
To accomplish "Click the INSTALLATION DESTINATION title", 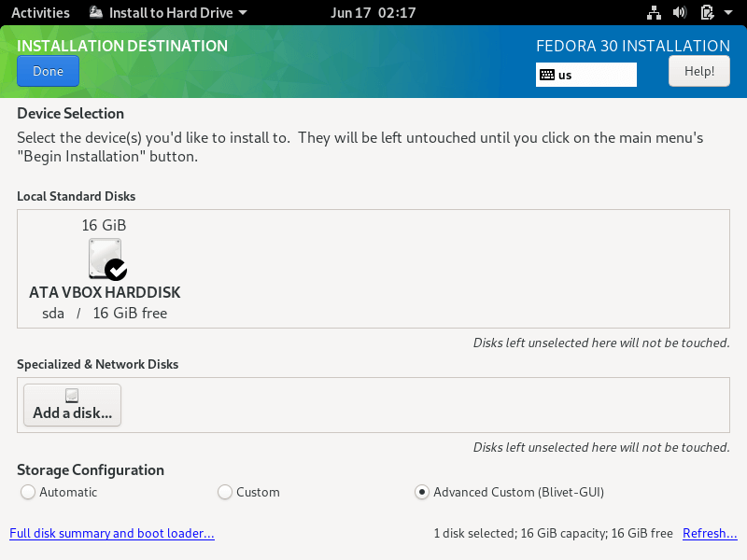I will (122, 46).
